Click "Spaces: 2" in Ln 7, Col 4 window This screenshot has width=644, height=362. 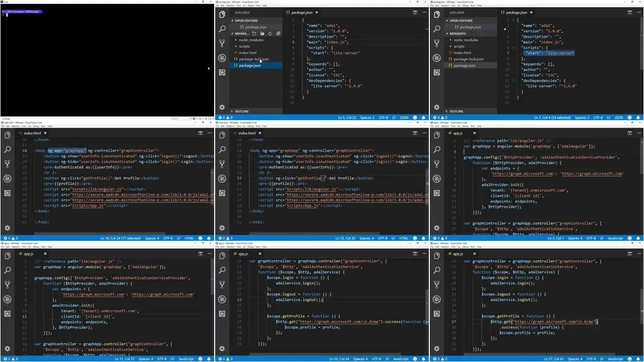(x=582, y=118)
